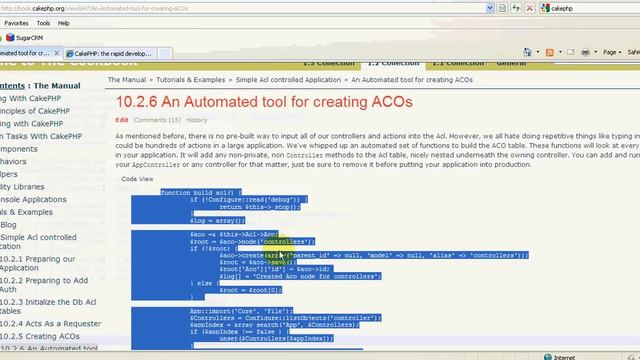Open 10.2.1 Preparing our Application

click(x=38, y=263)
